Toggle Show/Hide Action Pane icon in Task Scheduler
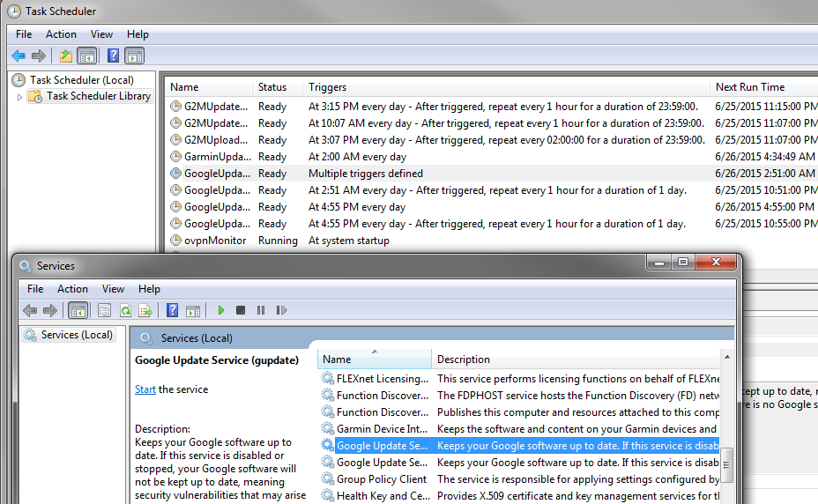Screen dimensions: 818x504 [135, 56]
